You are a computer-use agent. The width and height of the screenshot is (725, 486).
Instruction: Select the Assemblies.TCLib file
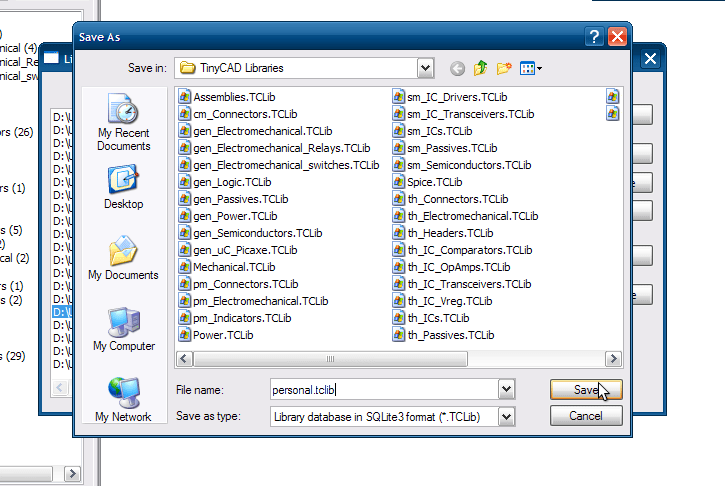pyautogui.click(x=233, y=97)
